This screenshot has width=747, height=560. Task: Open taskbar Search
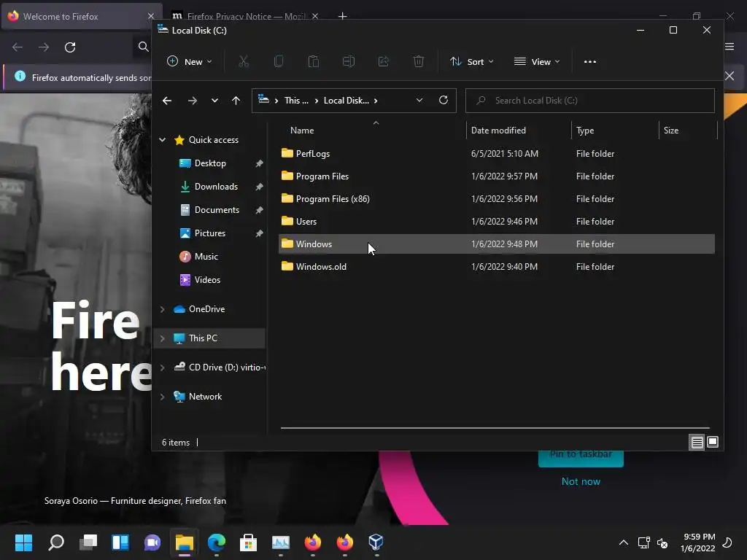tap(56, 542)
